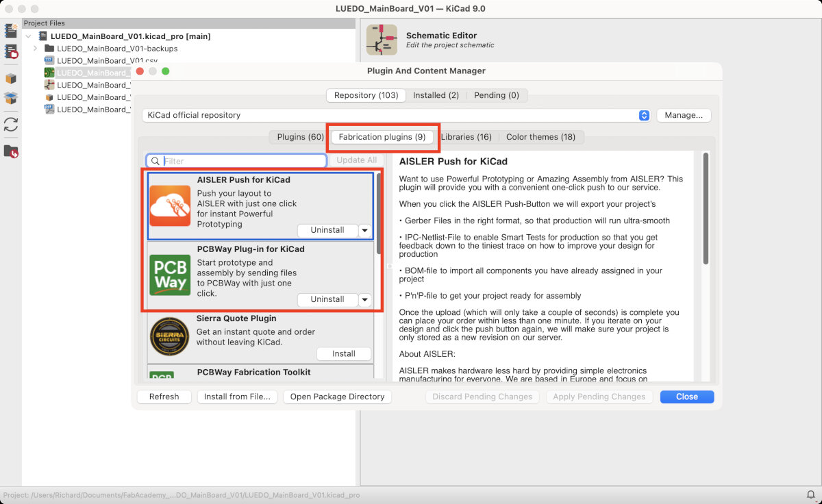Viewport: 822px width, 504px height.
Task: Click the New Project icon in the left toolbar
Action: coord(11,30)
